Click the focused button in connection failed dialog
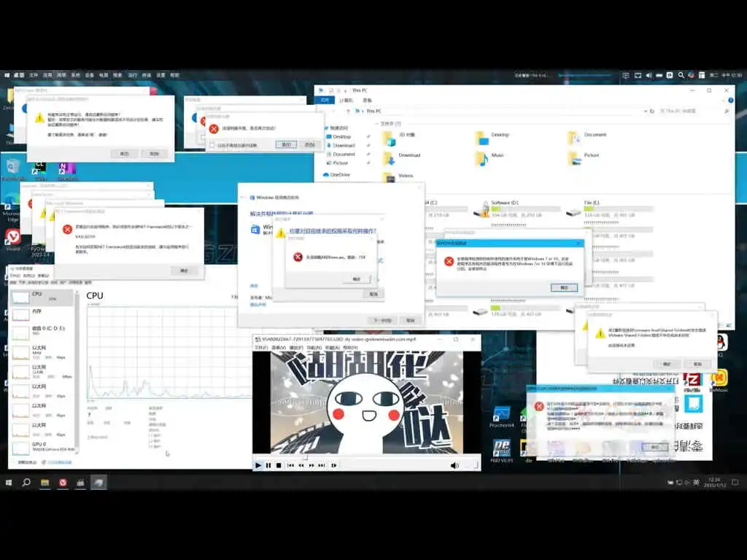747x560 pixels. tap(286, 144)
